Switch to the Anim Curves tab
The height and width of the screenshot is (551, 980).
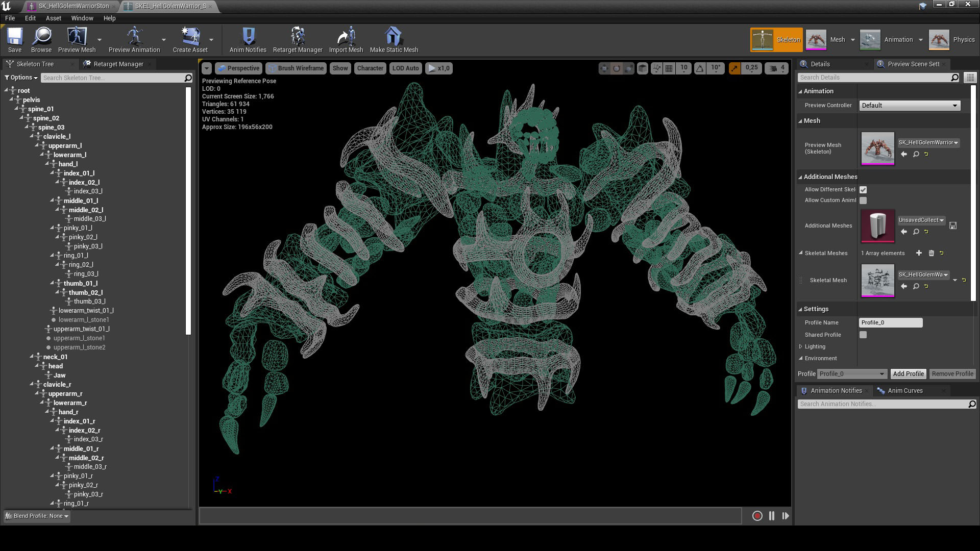point(905,390)
